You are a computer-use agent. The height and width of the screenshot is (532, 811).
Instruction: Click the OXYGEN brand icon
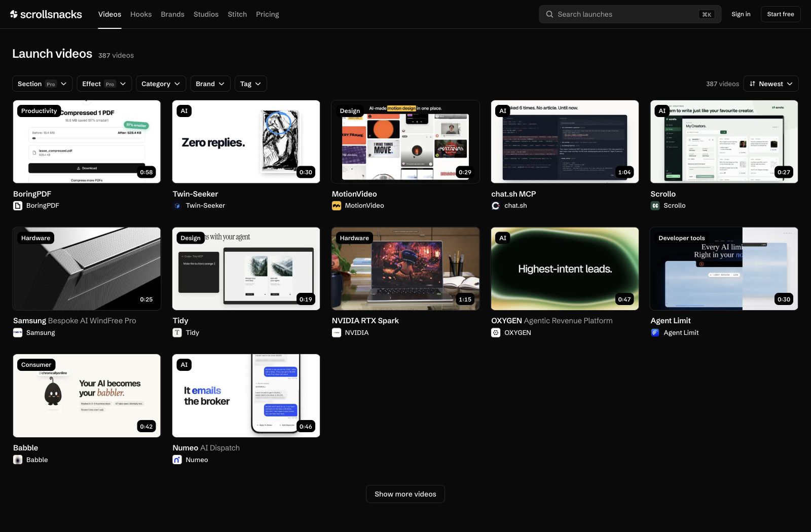point(496,333)
